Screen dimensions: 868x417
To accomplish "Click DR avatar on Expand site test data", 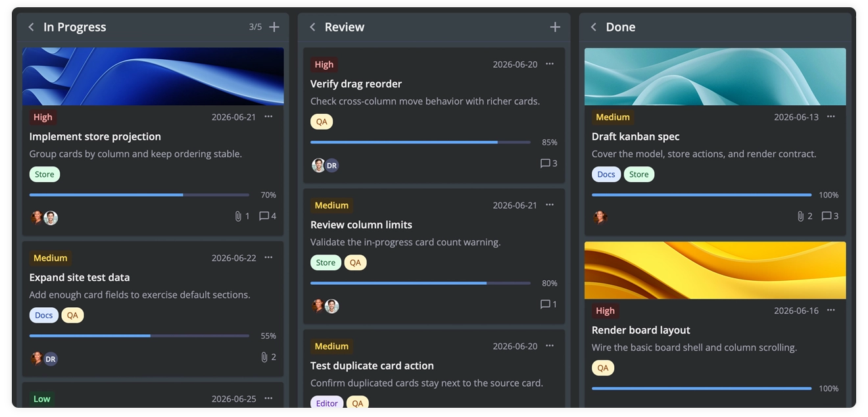I will [x=51, y=358].
